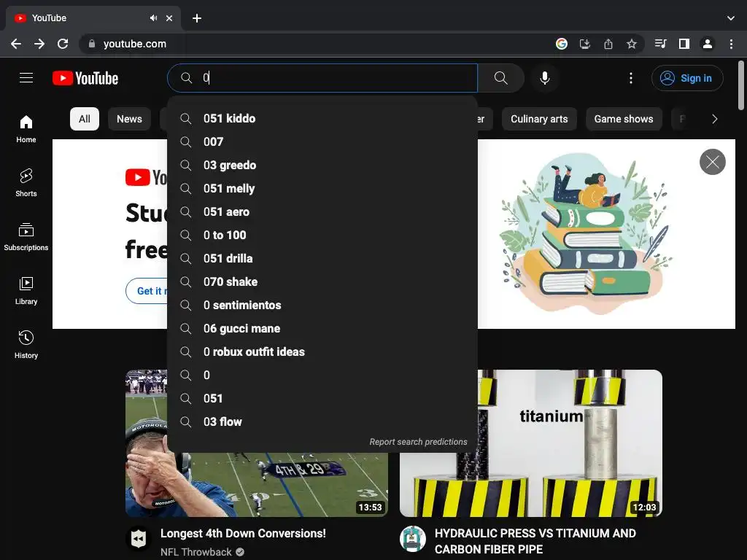This screenshot has width=747, height=560.
Task: Start voice search with the microphone
Action: coord(544,77)
